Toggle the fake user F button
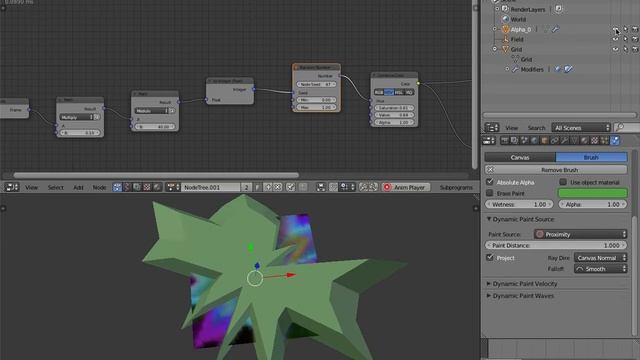The width and height of the screenshot is (640, 360). coord(257,187)
